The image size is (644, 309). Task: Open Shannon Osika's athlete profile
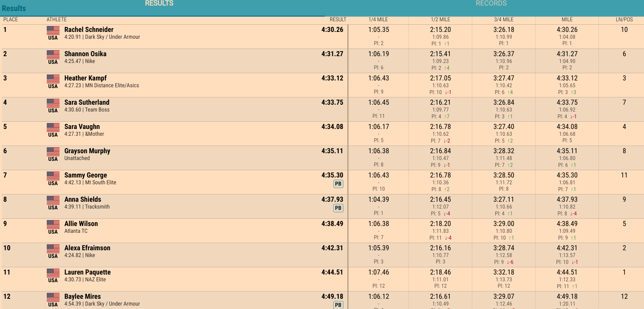click(85, 54)
